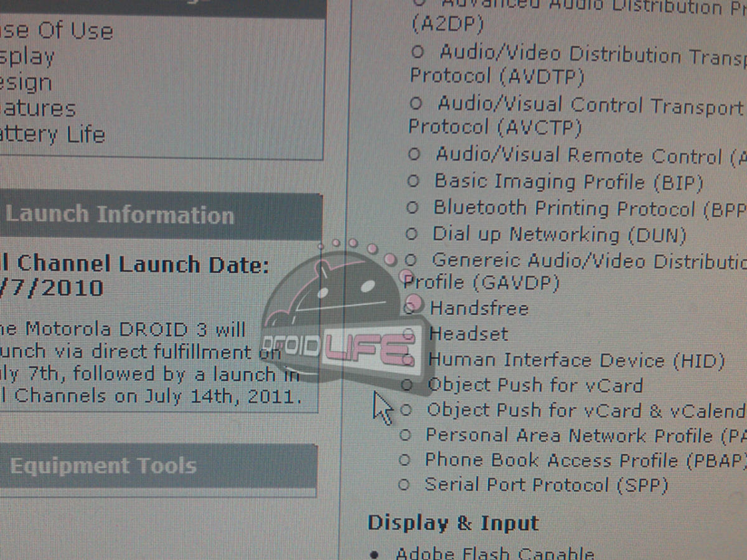Select 'Object Push for vCard' item
This screenshot has height=560, width=747.
pyautogui.click(x=535, y=386)
